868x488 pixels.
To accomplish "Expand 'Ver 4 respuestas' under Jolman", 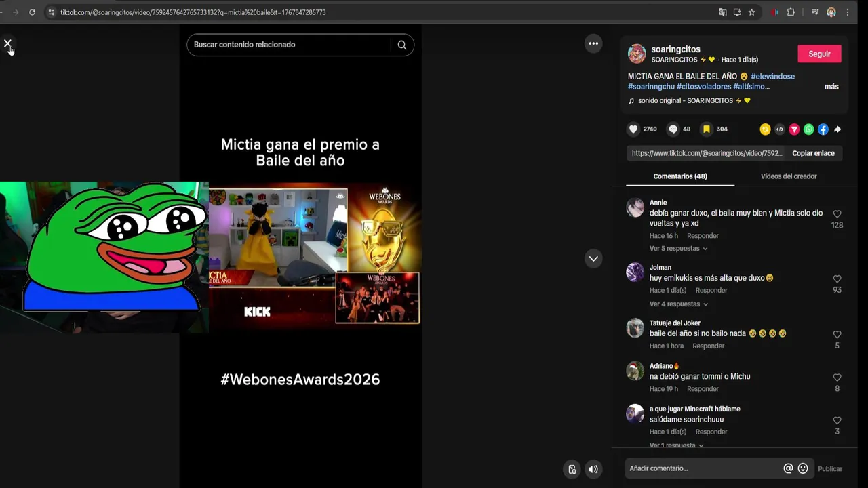I will click(x=678, y=304).
